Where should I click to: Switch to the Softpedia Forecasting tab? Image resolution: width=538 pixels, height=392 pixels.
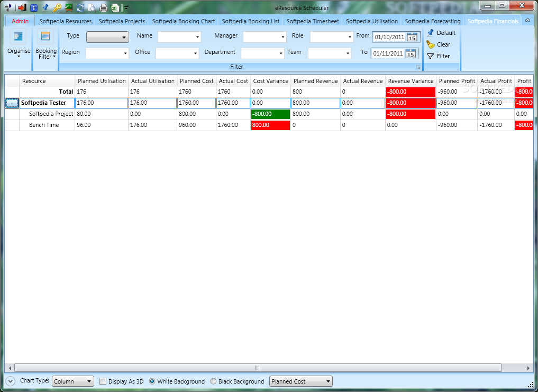coord(433,21)
